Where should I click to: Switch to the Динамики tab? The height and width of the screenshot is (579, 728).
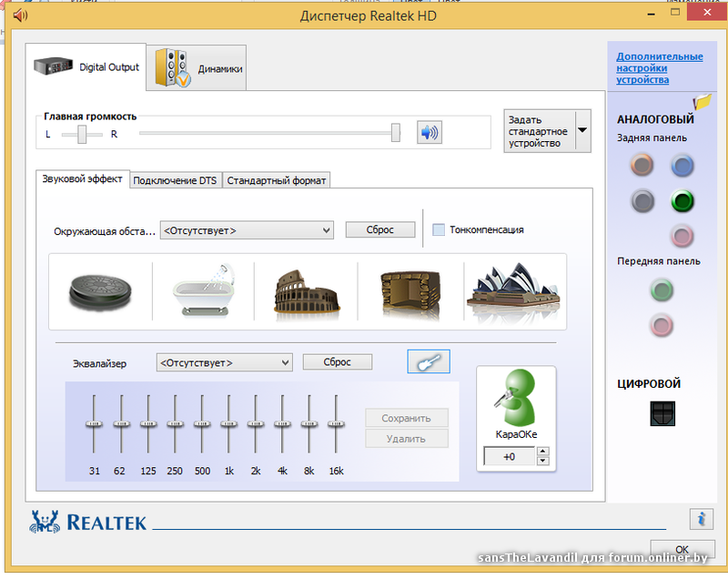[x=197, y=68]
